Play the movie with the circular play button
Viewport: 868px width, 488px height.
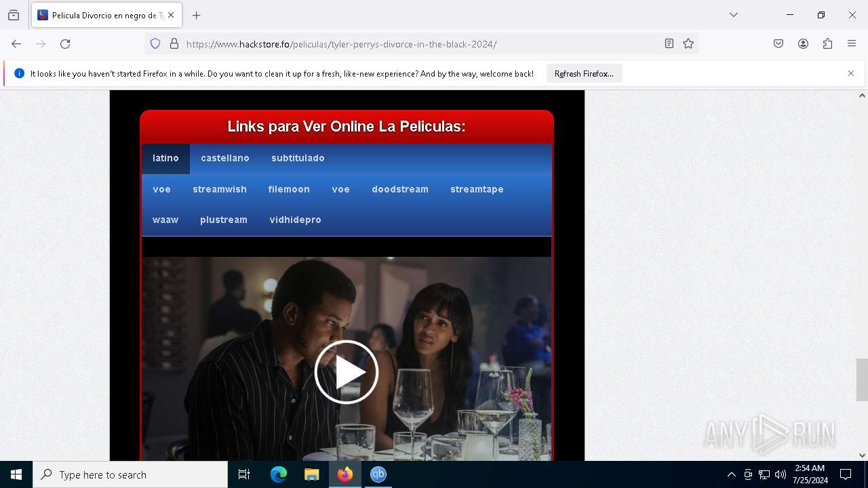347,372
